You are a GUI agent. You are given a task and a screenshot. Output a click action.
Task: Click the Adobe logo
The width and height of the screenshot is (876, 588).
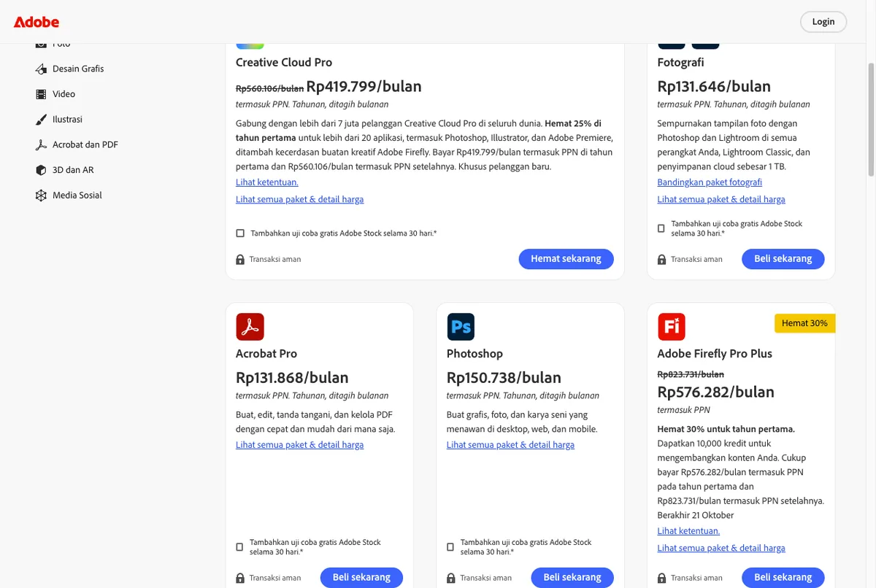point(36,22)
